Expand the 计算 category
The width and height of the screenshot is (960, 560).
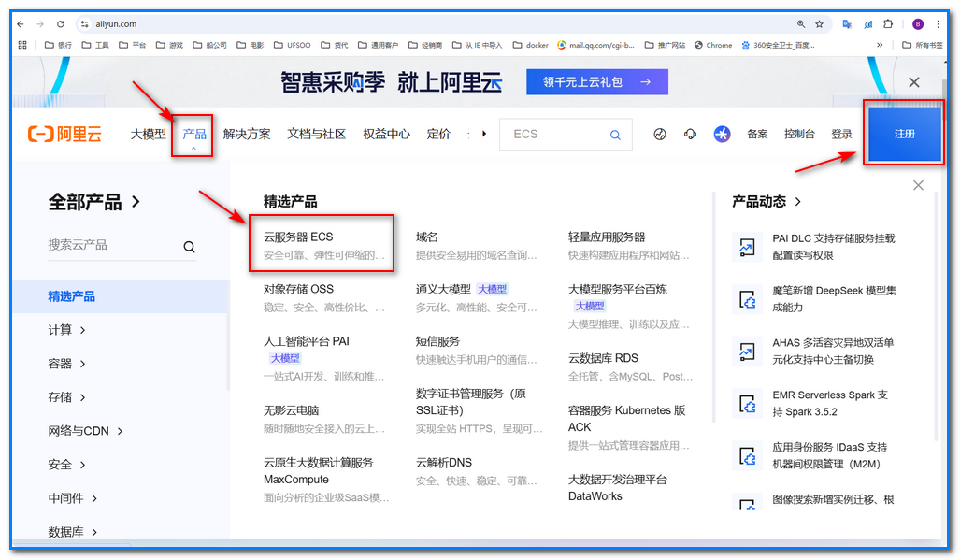point(66,330)
